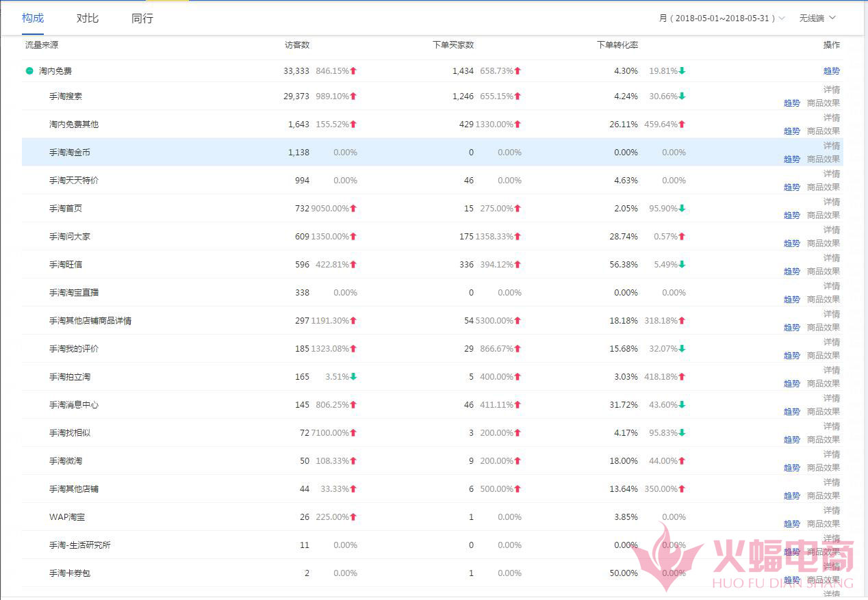View 详情 for WAP淘宝
The width and height of the screenshot is (868, 600).
(832, 510)
